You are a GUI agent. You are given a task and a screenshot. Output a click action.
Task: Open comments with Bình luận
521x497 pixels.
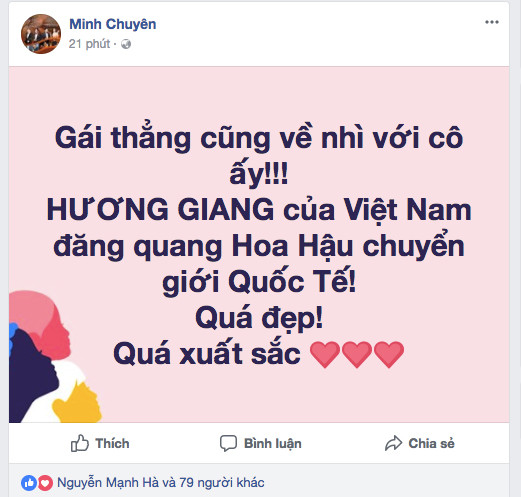(x=273, y=444)
